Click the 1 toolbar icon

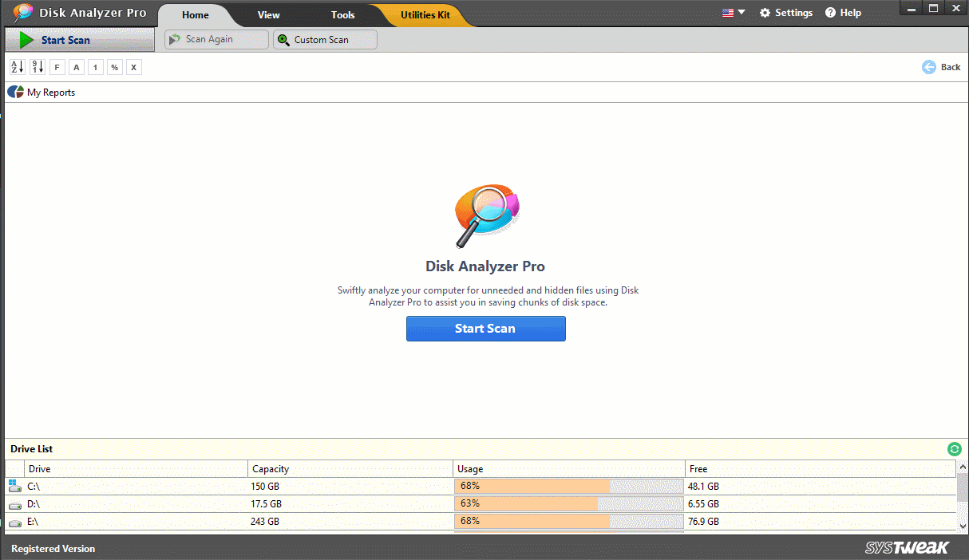click(95, 67)
